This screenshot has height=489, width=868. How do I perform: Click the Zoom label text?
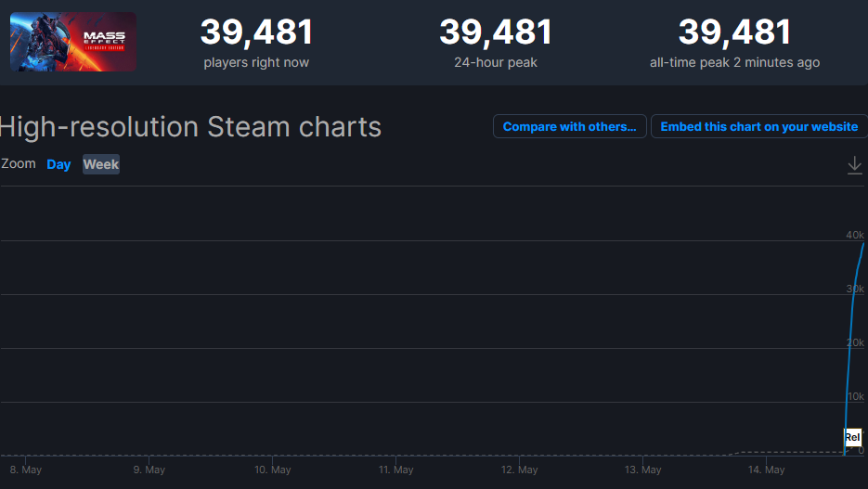click(19, 163)
